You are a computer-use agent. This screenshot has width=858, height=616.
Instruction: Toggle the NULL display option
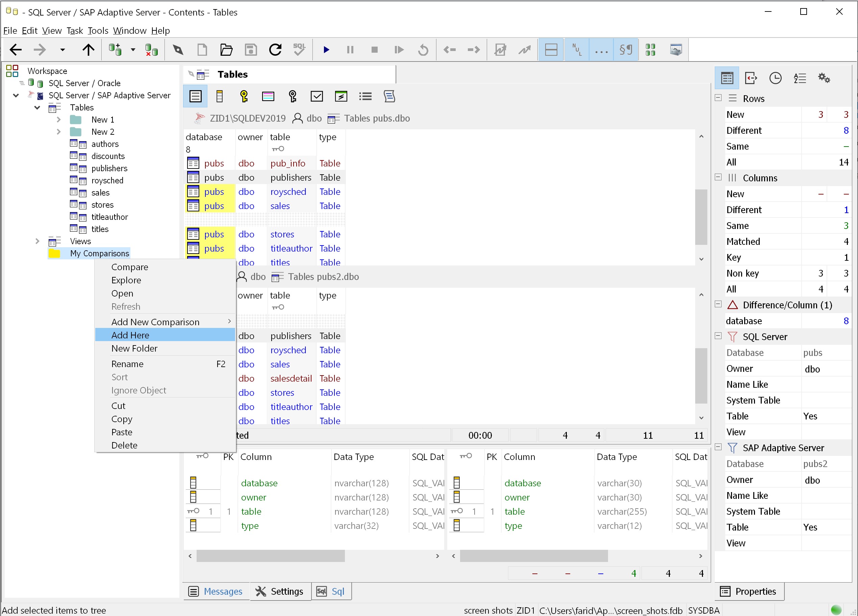[x=577, y=50]
